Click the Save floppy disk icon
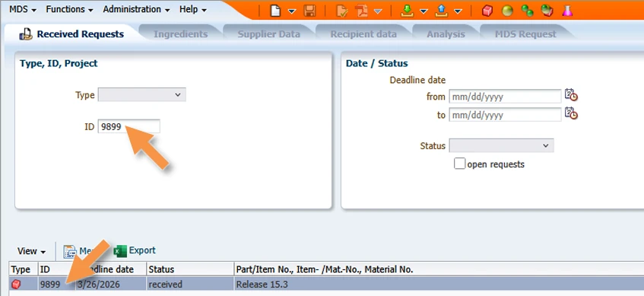This screenshot has width=644, height=296. [x=309, y=11]
